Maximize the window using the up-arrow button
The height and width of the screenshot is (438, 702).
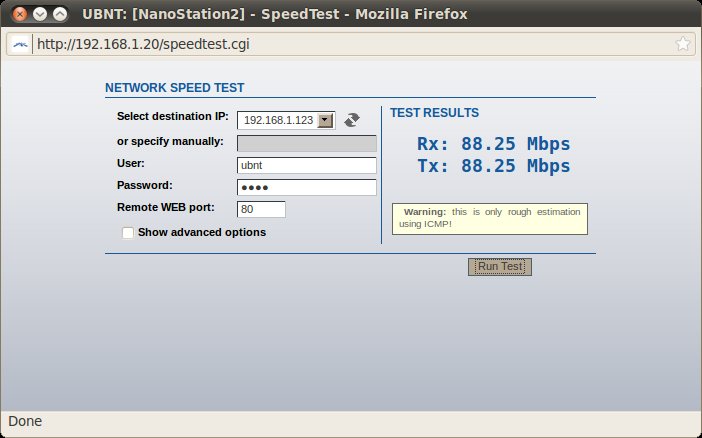click(x=60, y=14)
